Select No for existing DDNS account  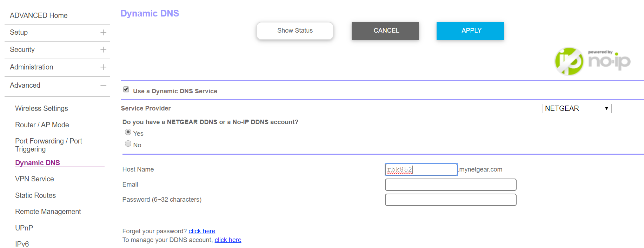[128, 144]
